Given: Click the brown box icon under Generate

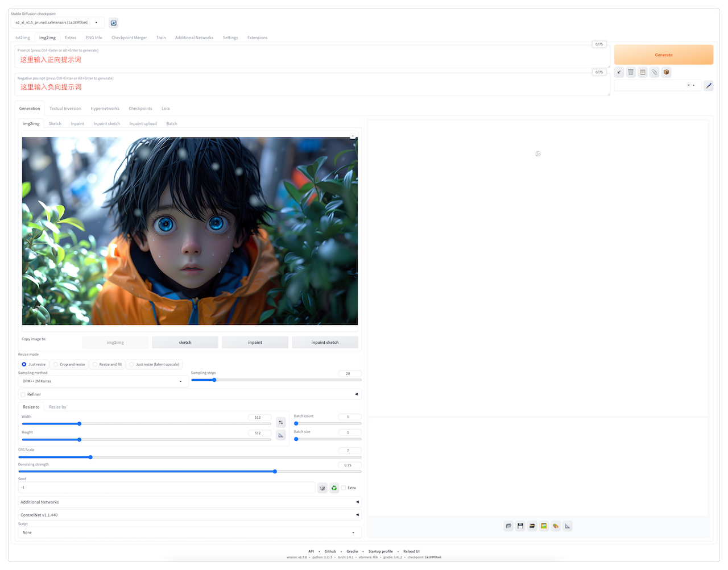Looking at the screenshot, I should point(667,72).
